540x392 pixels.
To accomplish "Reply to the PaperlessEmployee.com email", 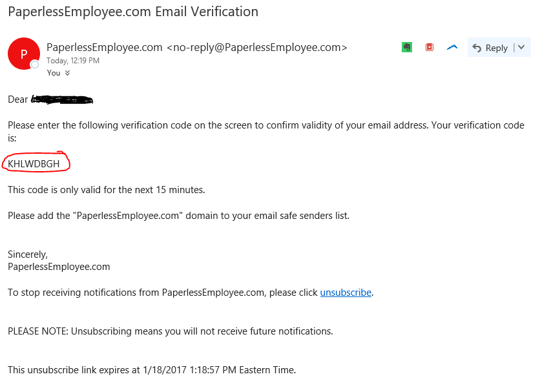I will [490, 48].
